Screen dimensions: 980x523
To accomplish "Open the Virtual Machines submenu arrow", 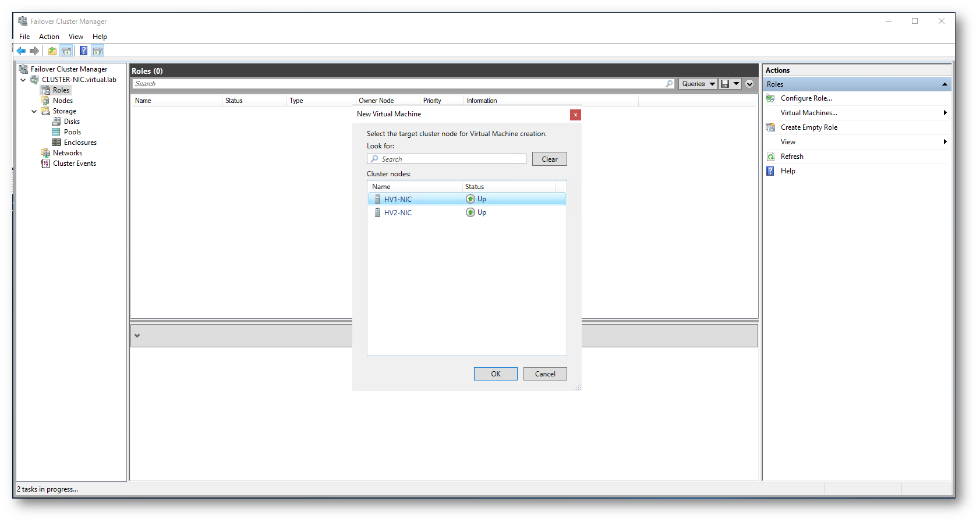I will (x=945, y=113).
